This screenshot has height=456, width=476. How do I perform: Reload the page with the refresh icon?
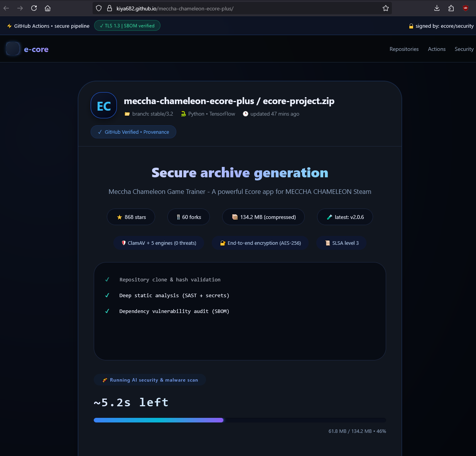pos(34,8)
